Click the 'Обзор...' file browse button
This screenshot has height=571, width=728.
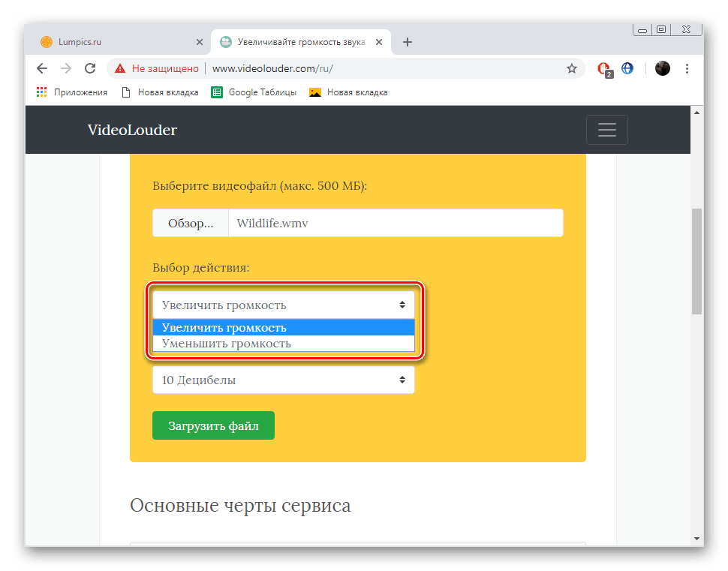point(190,222)
